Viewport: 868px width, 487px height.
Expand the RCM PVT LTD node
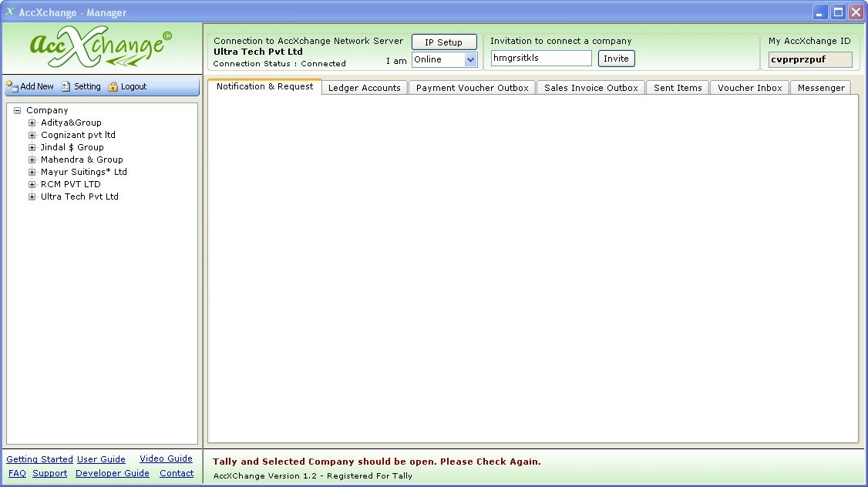(32, 184)
